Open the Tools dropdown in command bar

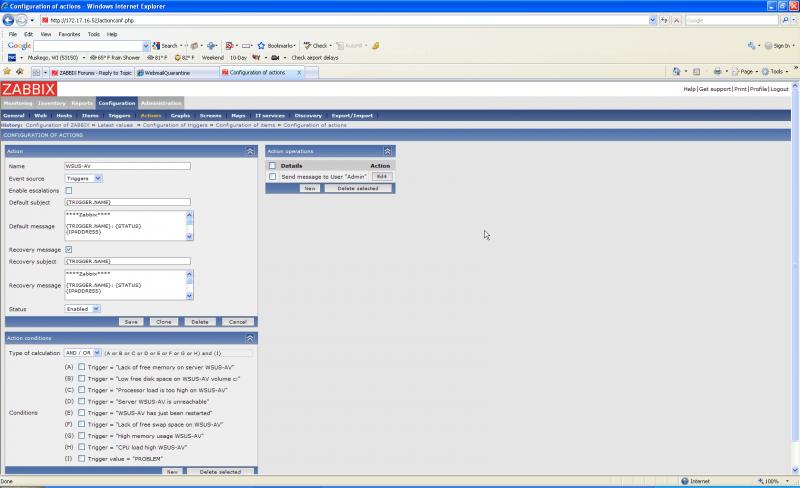click(x=776, y=71)
